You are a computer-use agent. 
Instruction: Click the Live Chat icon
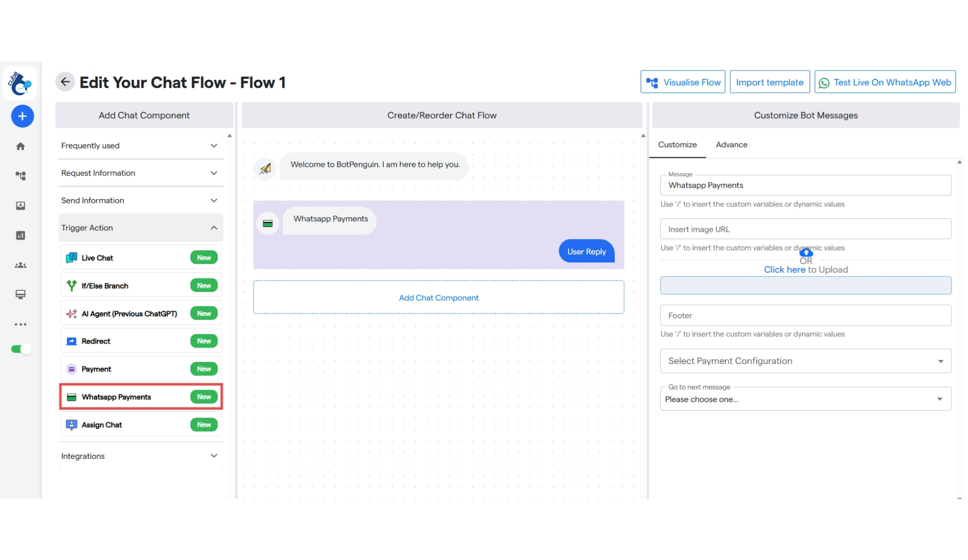72,258
